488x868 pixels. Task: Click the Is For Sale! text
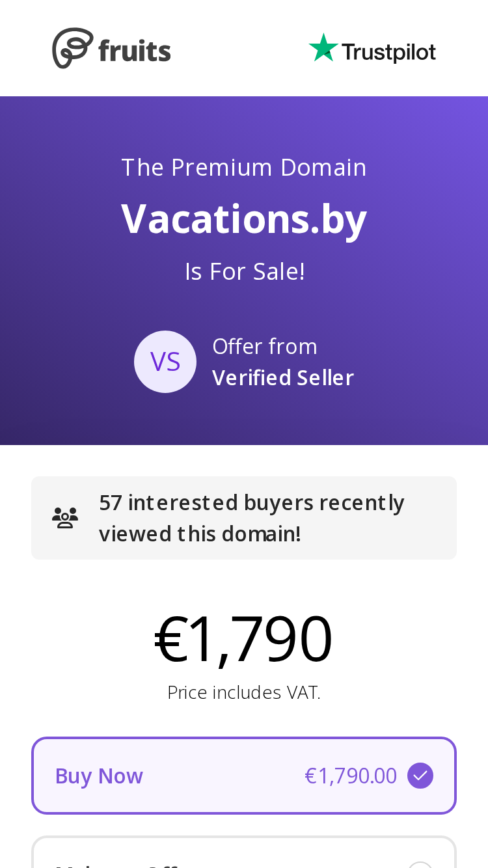coord(245,271)
